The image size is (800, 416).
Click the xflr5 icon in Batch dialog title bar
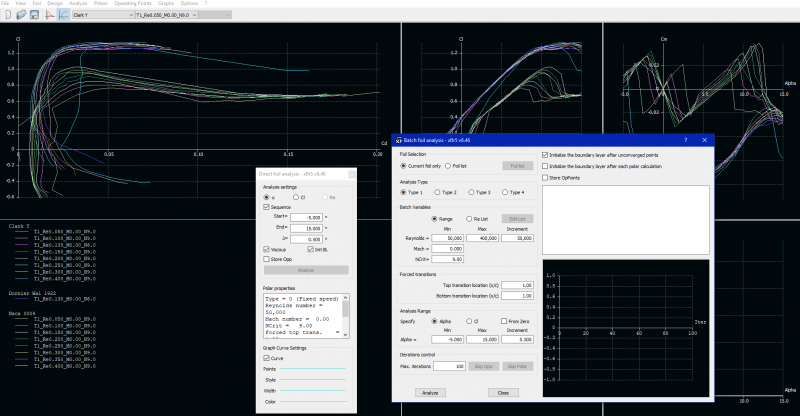point(398,141)
